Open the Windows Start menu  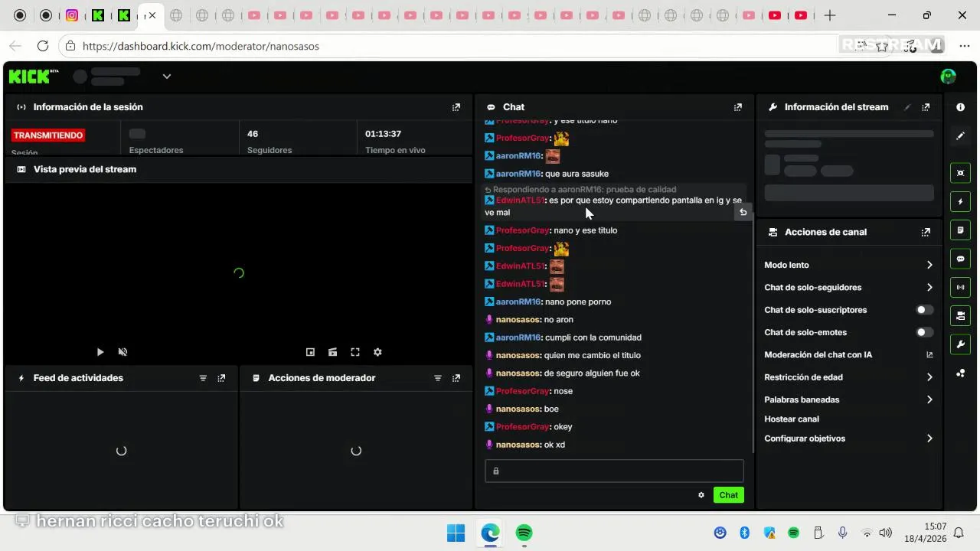coord(456,533)
